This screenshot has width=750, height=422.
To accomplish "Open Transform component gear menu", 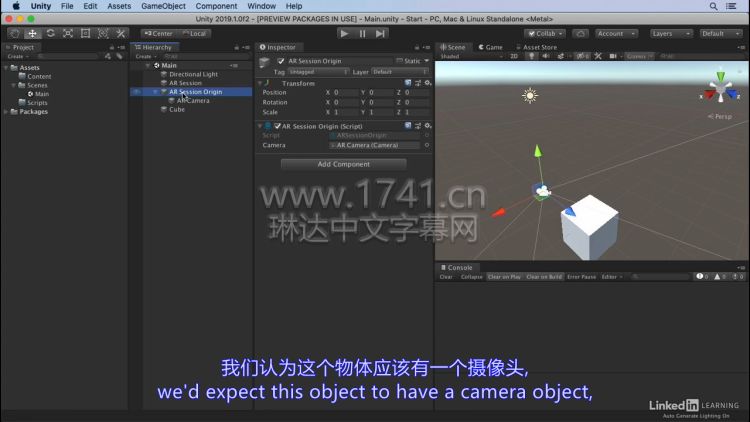I will point(428,83).
